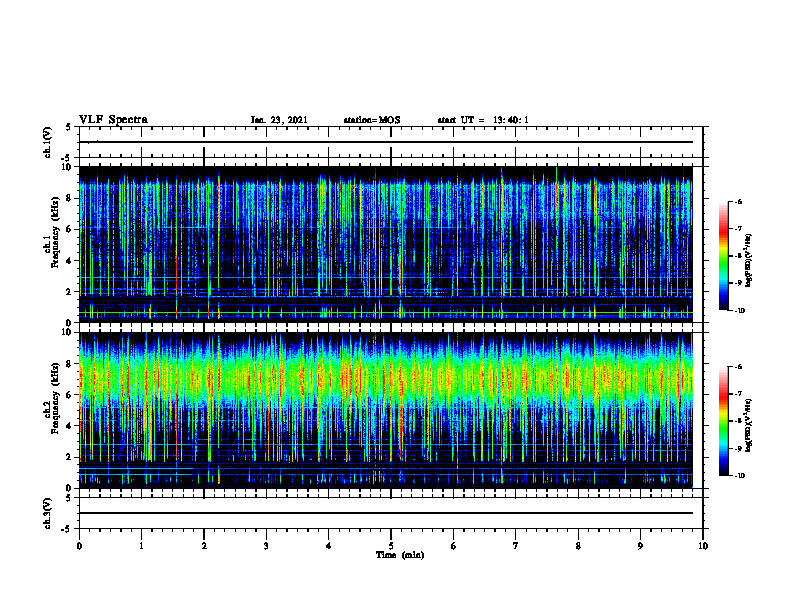Screen dimensions: 792x612
Task: Click the ch.2 spectrogram color scale bar
Action: [x=724, y=421]
